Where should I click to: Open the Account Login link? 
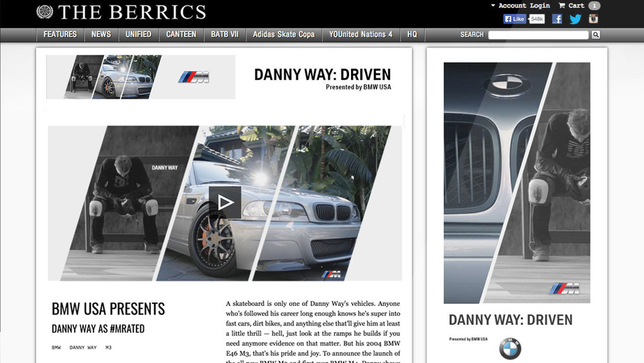point(524,5)
